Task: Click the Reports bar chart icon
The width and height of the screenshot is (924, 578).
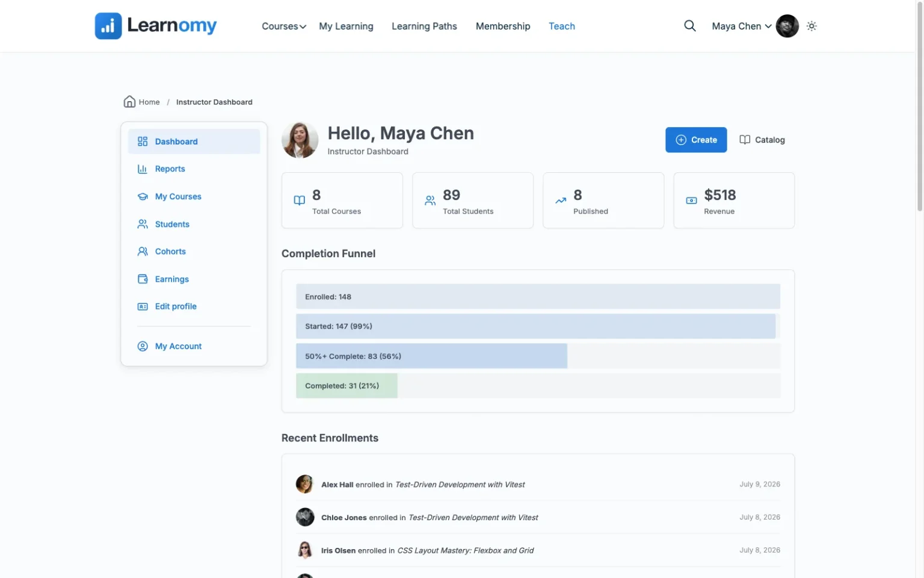Action: pos(143,169)
